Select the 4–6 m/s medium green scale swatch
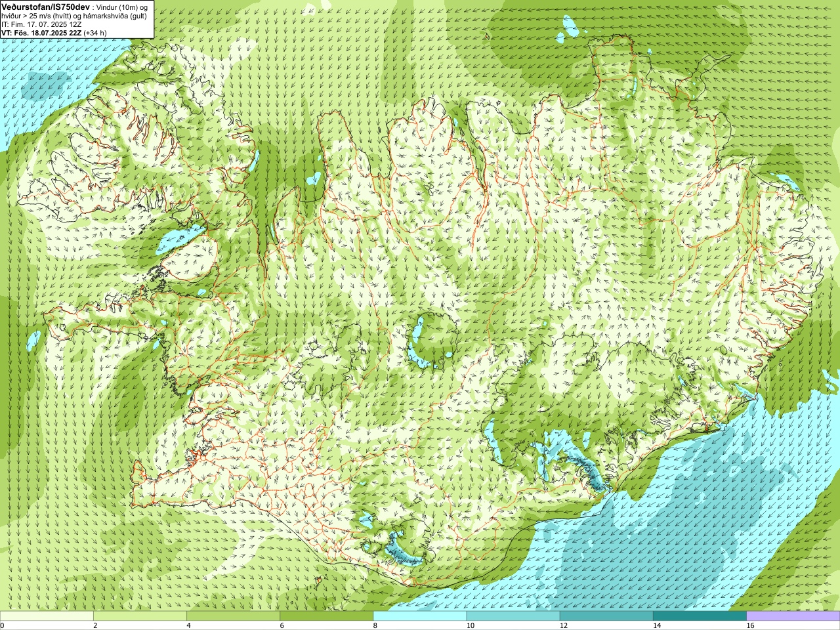The height and width of the screenshot is (630, 840). pos(233,616)
